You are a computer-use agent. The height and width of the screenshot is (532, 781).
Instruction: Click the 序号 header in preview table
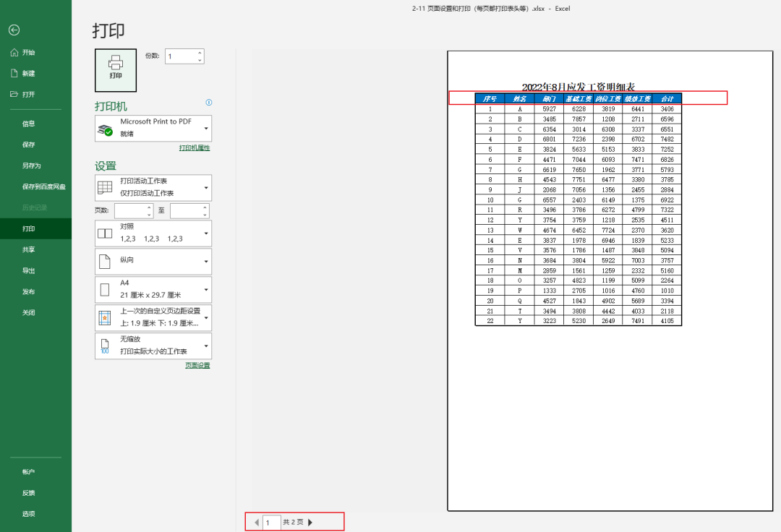tap(490, 98)
